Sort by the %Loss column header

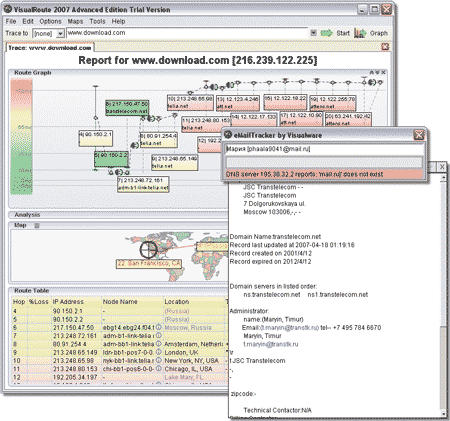coord(39,302)
